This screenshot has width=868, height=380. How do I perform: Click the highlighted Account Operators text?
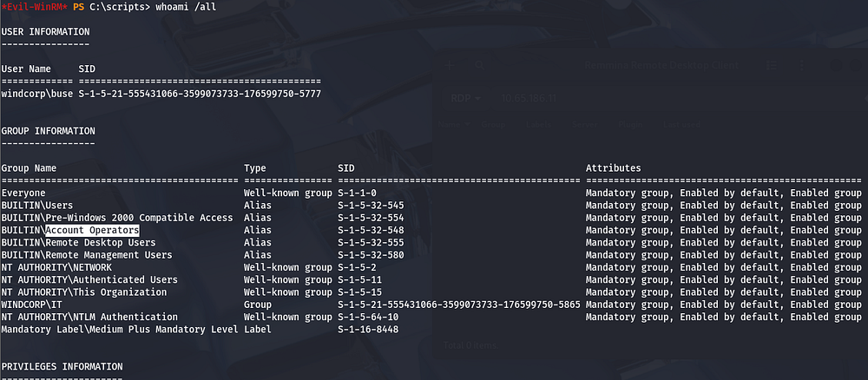click(92, 230)
